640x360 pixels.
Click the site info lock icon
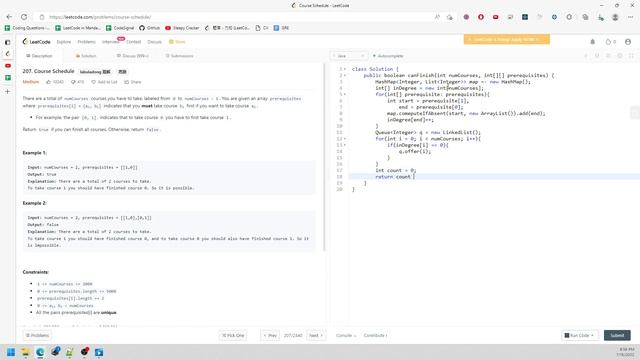click(x=42, y=17)
